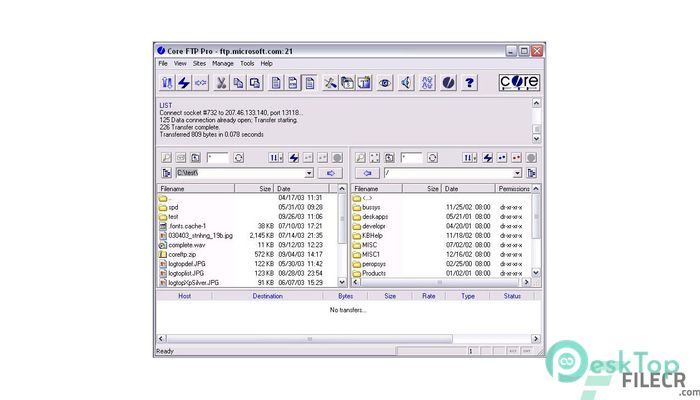Click transfer queue horizontal scrollbar thumb
Viewport: 700px width, 400px height.
(x=309, y=339)
